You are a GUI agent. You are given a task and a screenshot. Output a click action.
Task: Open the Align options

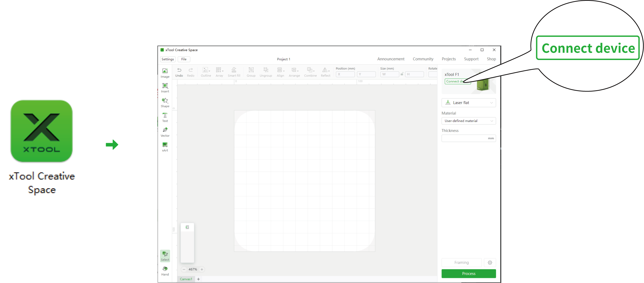click(x=280, y=72)
